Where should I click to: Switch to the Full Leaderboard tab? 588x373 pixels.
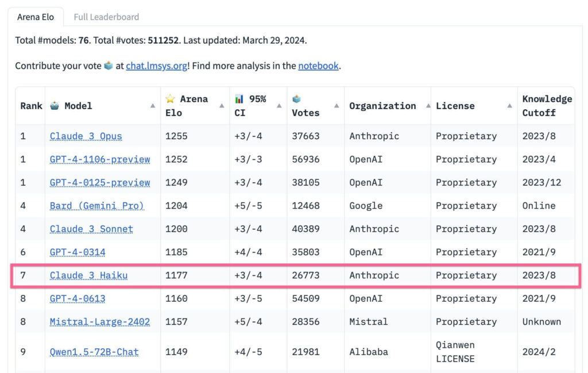[106, 17]
